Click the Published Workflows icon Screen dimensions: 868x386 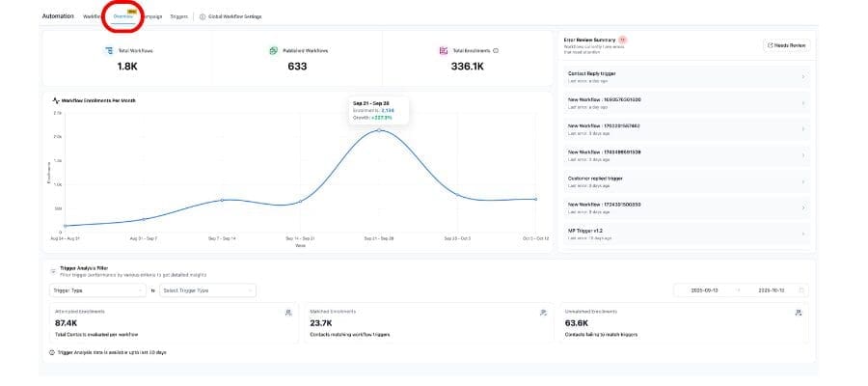[275, 50]
